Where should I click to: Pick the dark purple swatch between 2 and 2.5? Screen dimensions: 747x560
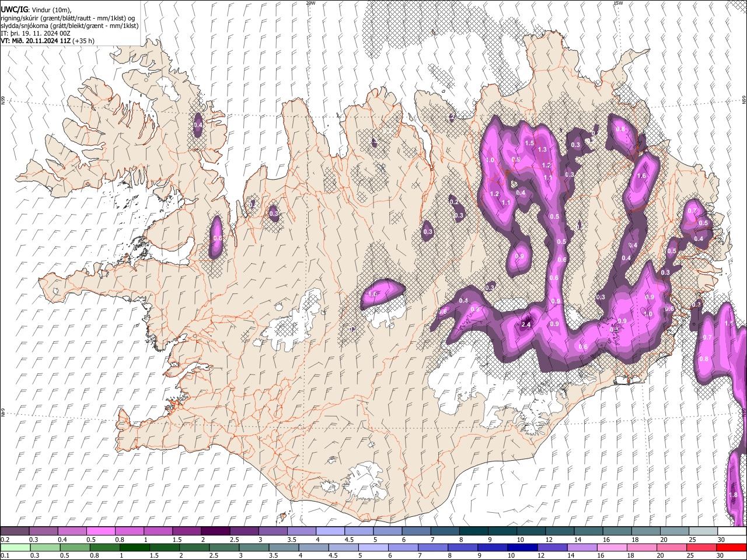215,531
